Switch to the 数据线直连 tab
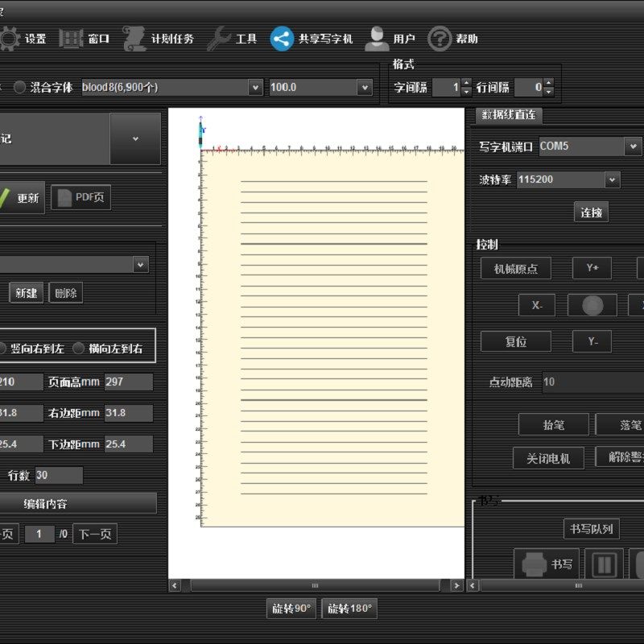 click(x=509, y=114)
